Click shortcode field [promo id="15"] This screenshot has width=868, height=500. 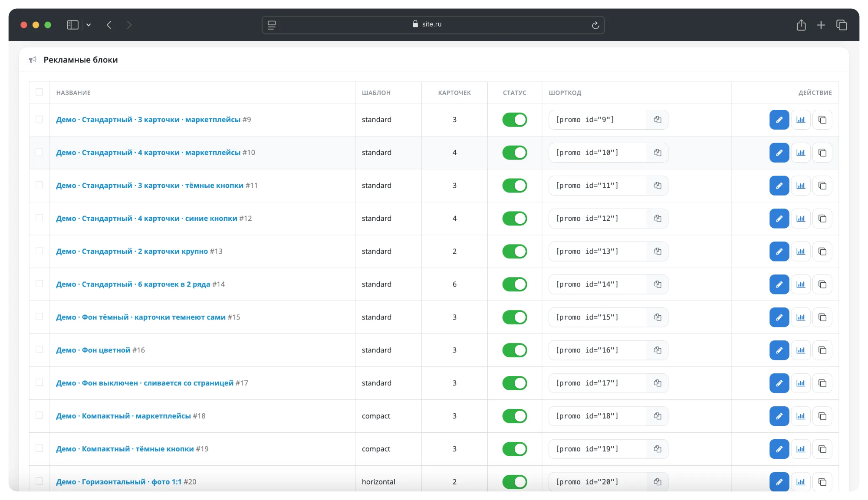[598, 317]
